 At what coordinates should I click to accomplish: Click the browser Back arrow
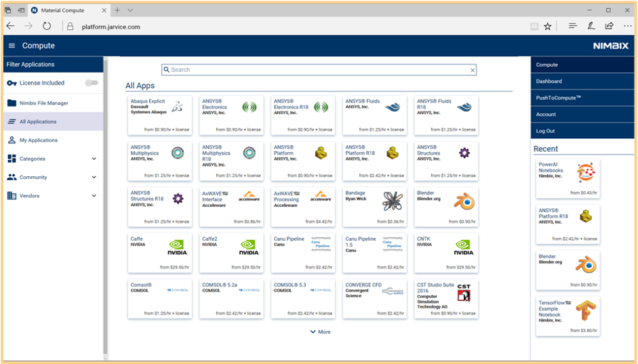pos(11,26)
